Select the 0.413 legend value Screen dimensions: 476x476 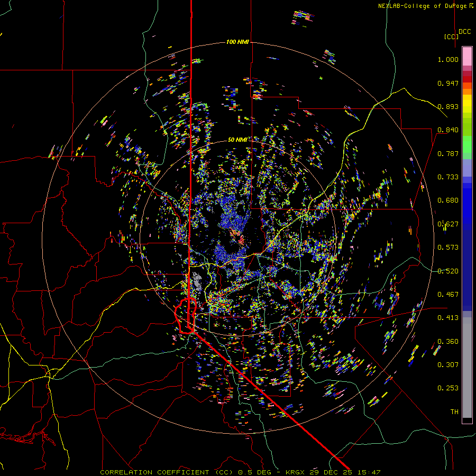coord(448,318)
